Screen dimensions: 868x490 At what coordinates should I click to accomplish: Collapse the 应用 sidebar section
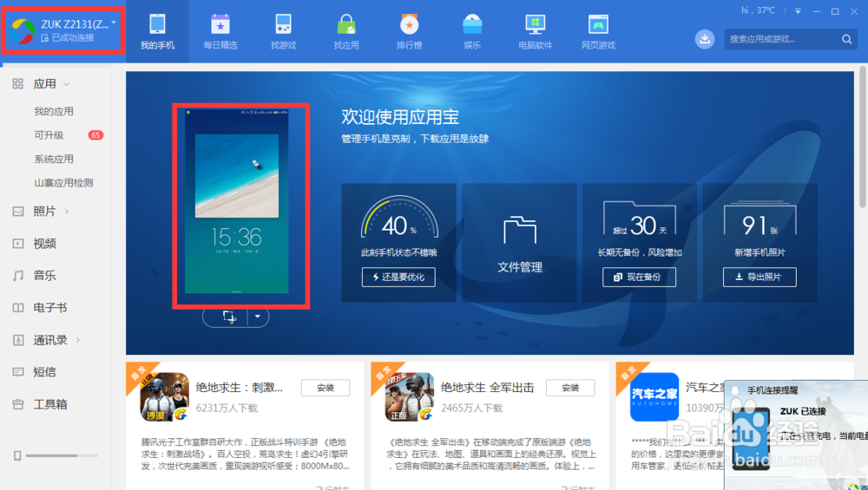(67, 84)
